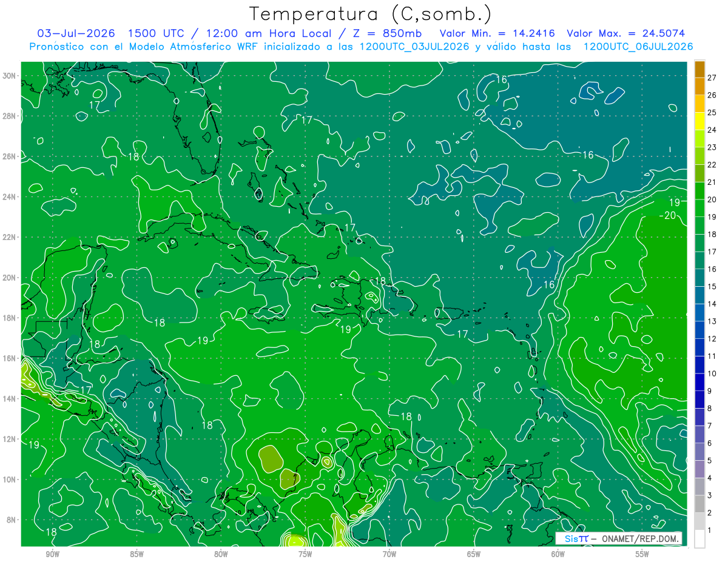Click the dark orange top color scale swatch
This screenshot has height=562, width=728.
699,69
